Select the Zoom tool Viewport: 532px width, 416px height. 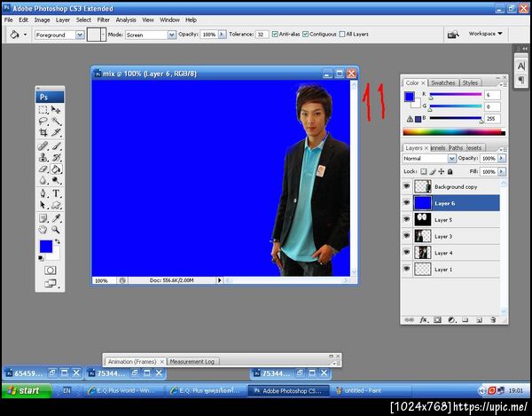(56, 230)
